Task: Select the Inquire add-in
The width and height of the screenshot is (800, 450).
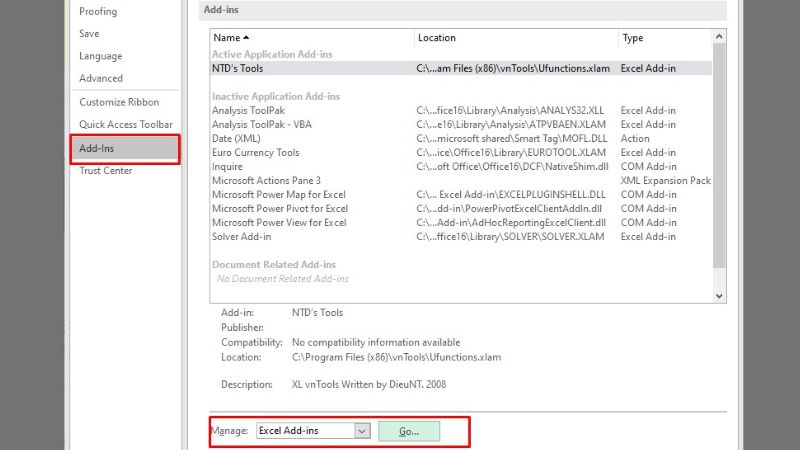Action: [227, 167]
